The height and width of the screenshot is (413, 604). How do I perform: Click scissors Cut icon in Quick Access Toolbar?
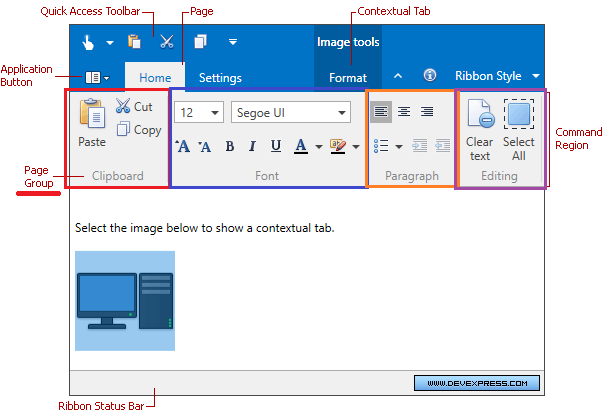pos(167,42)
